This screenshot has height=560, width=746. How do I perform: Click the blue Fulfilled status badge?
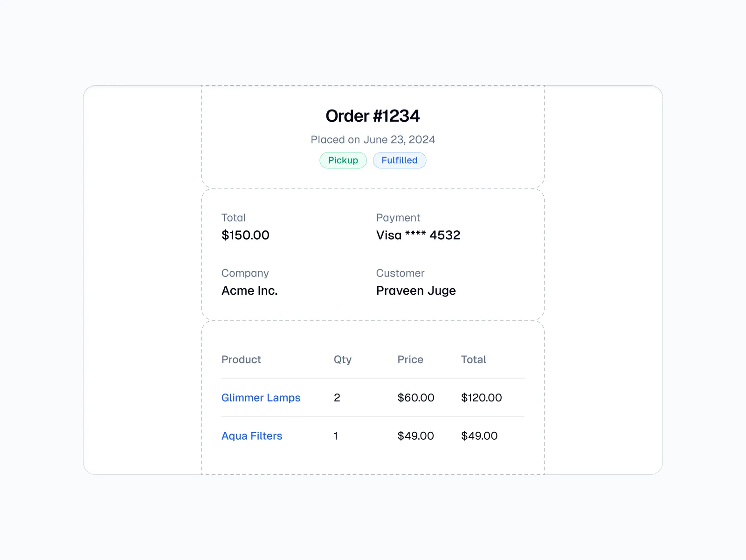(400, 160)
